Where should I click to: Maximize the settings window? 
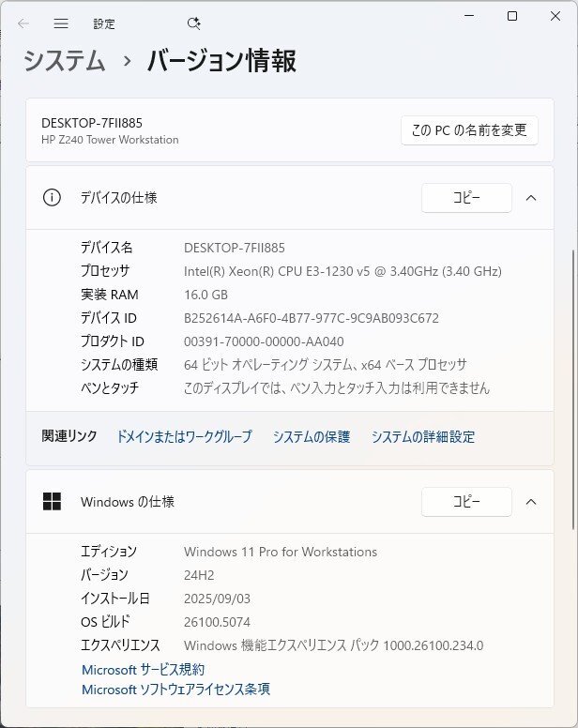click(512, 16)
